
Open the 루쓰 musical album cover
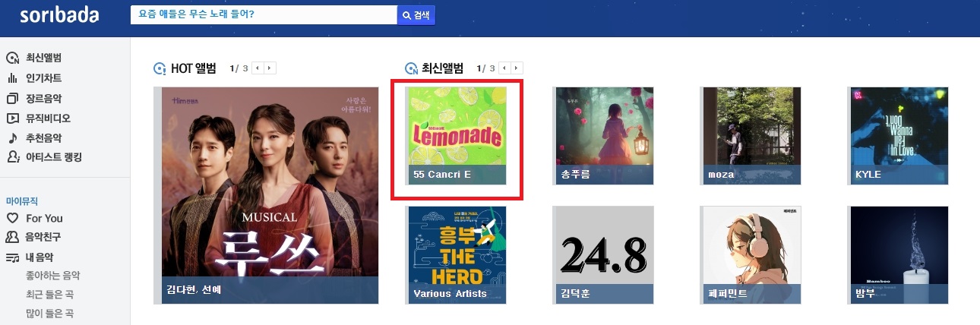[270, 195]
